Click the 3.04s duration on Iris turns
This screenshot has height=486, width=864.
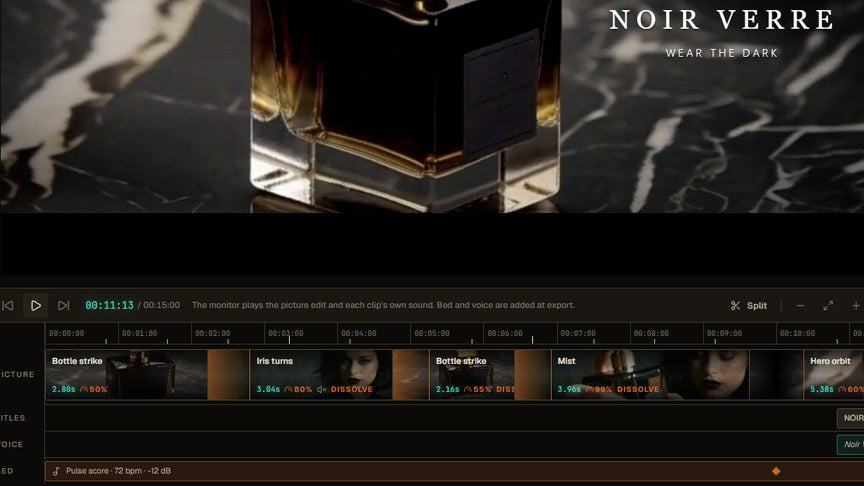tap(268, 390)
